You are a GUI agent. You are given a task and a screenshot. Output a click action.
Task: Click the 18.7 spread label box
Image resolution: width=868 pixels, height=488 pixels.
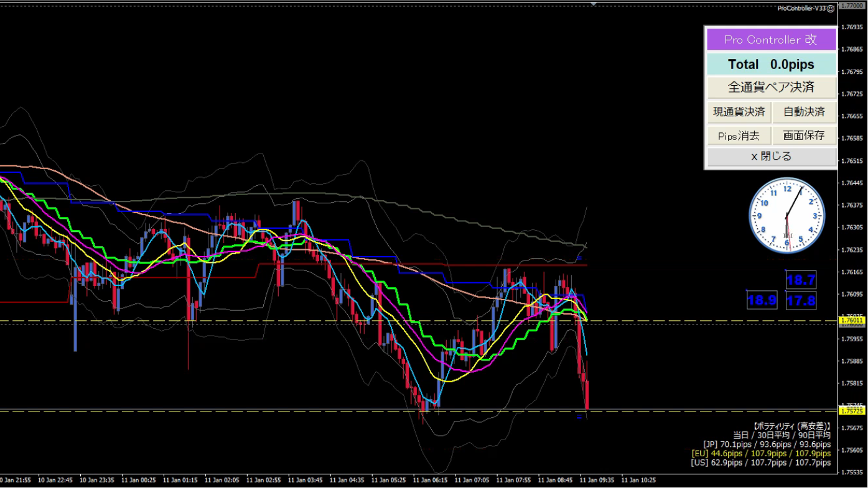[801, 280]
